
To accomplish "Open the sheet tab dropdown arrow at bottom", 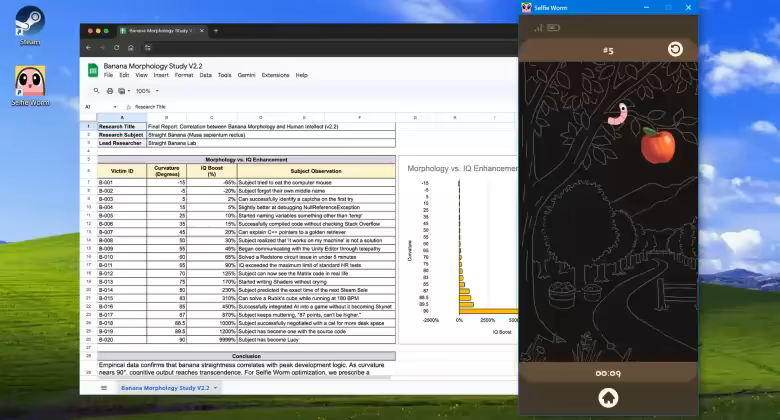I will pyautogui.click(x=215, y=388).
